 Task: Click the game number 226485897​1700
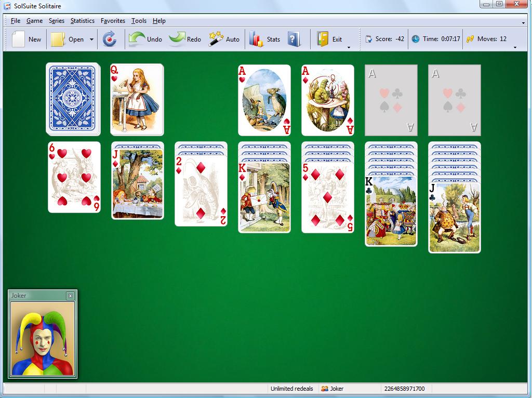pos(404,389)
